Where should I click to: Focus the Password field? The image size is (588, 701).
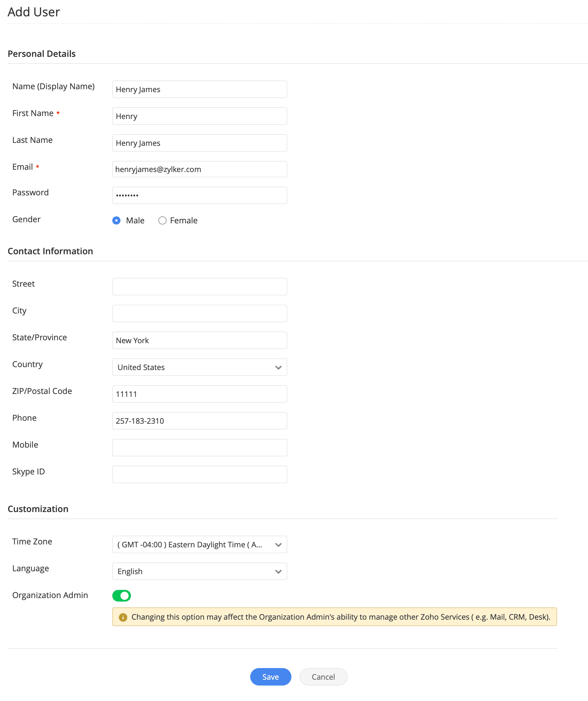tap(199, 195)
